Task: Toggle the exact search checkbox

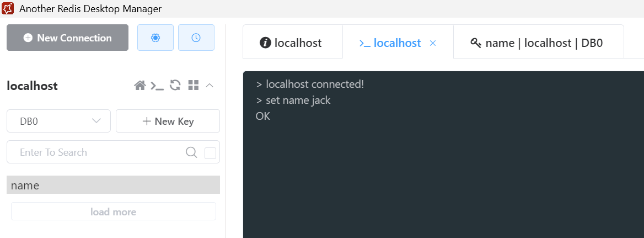Action: (x=210, y=153)
